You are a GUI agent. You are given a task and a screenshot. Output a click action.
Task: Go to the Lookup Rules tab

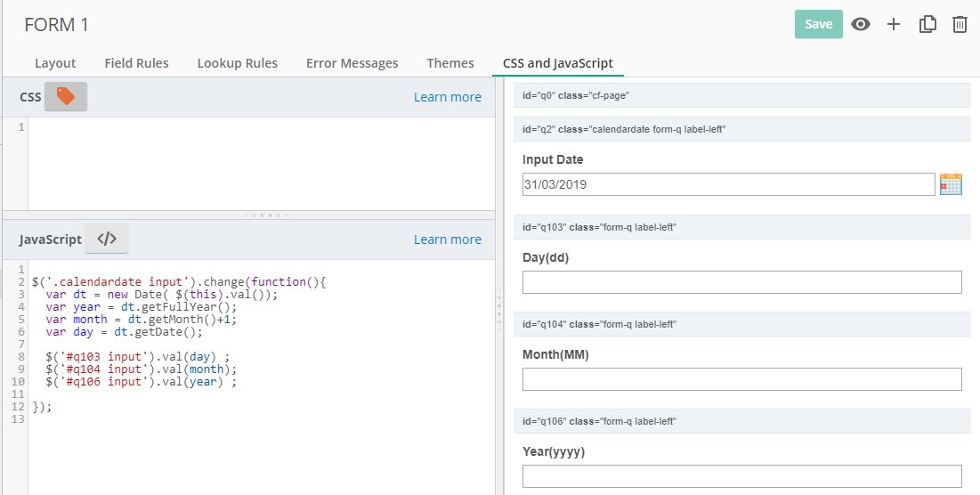(238, 63)
